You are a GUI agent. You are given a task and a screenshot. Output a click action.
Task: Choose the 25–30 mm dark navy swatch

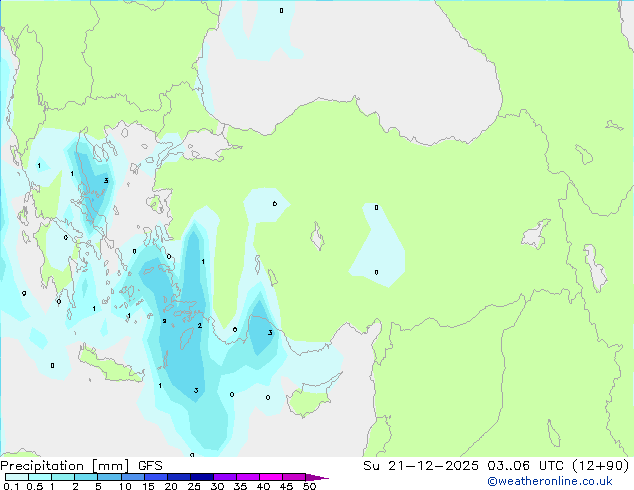202,477
